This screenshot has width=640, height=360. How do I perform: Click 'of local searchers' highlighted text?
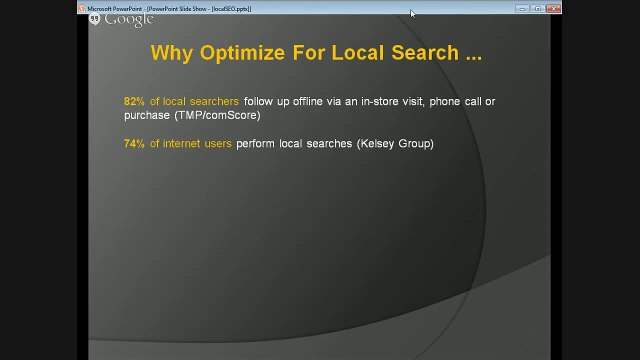pos(194,101)
